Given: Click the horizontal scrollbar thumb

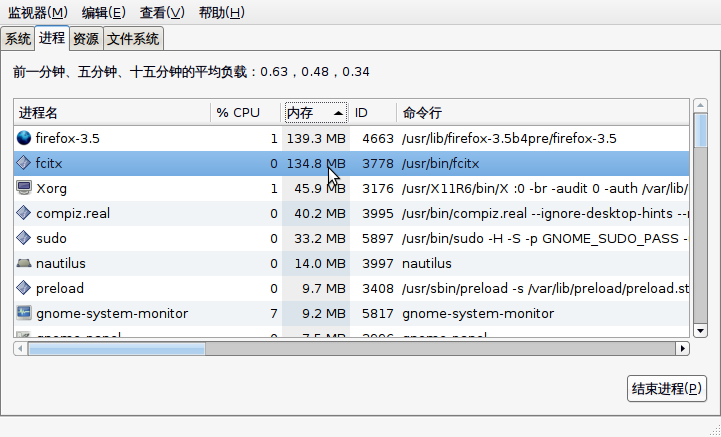Looking at the screenshot, I should pyautogui.click(x=117, y=349).
